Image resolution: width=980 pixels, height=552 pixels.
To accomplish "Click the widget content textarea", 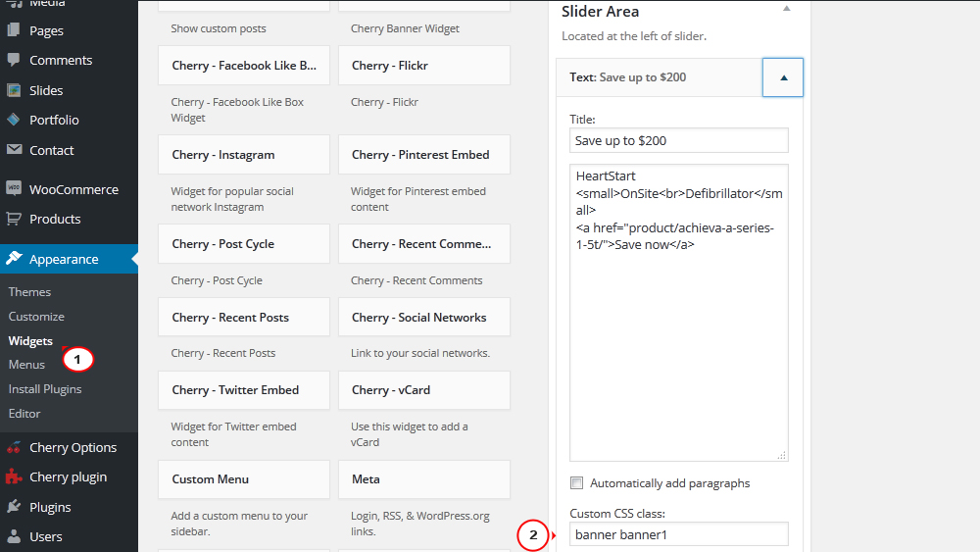I will [679, 313].
